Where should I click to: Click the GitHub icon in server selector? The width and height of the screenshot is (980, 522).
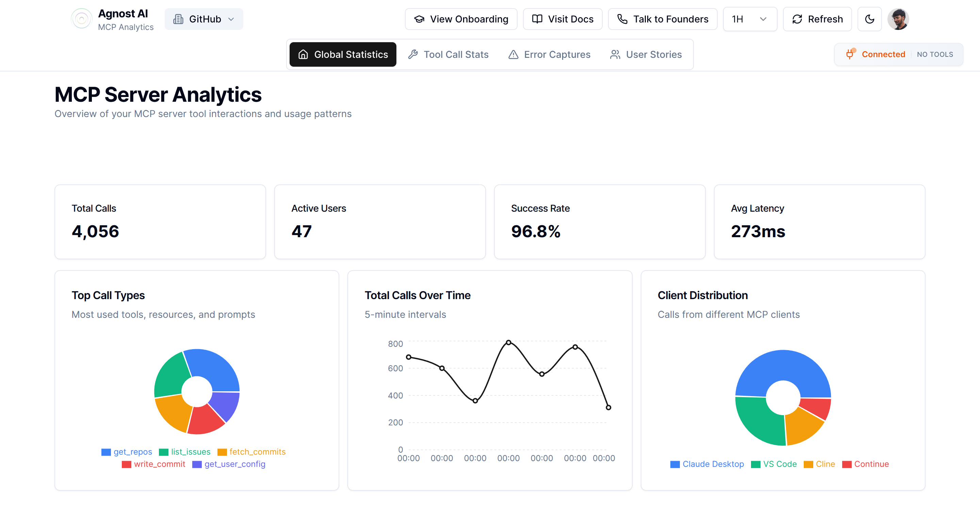179,19
